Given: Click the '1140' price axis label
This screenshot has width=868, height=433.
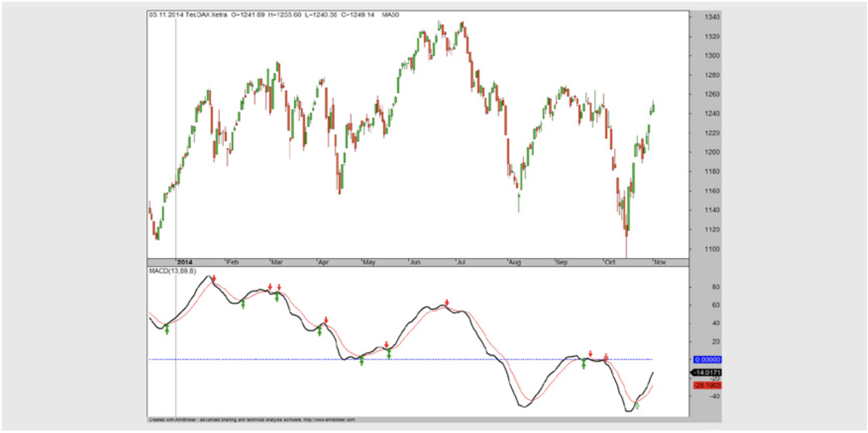Looking at the screenshot, I should click(x=712, y=210).
